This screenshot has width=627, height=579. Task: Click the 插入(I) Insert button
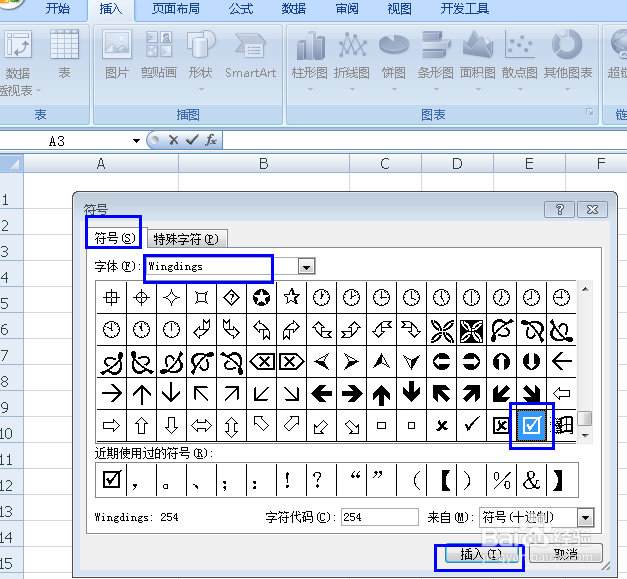(481, 554)
